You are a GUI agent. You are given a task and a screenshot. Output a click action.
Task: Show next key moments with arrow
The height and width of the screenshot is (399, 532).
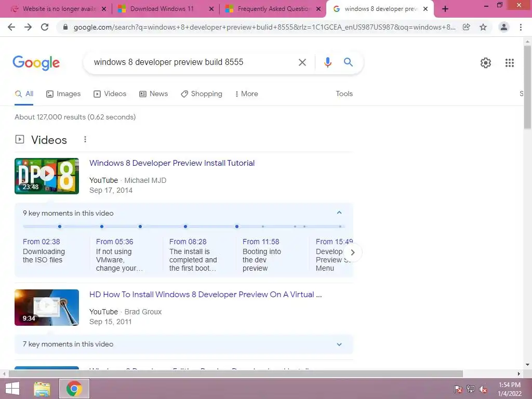[x=353, y=252]
